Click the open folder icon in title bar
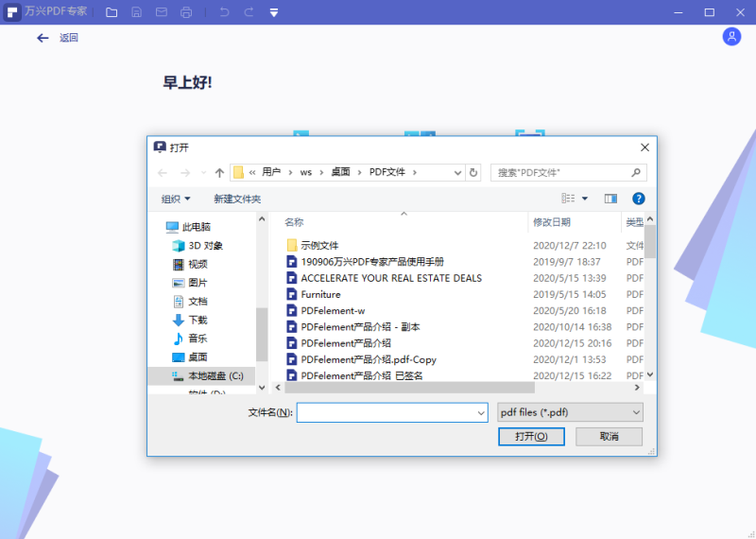The width and height of the screenshot is (756, 539). coord(112,12)
